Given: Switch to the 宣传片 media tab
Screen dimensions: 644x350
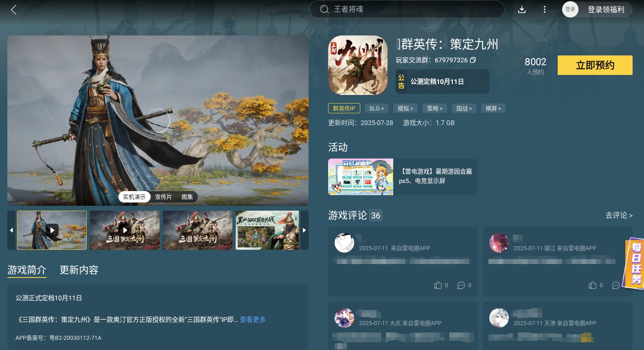Looking at the screenshot, I should (164, 197).
